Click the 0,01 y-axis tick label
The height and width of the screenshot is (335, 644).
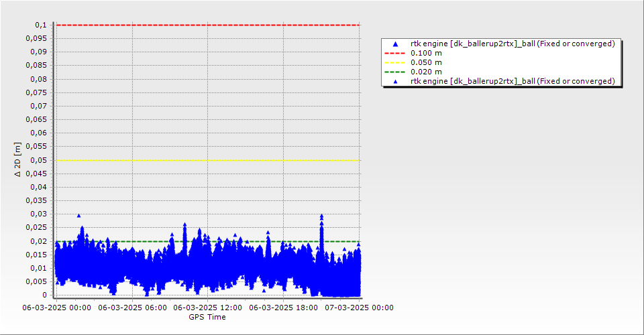pyautogui.click(x=39, y=268)
